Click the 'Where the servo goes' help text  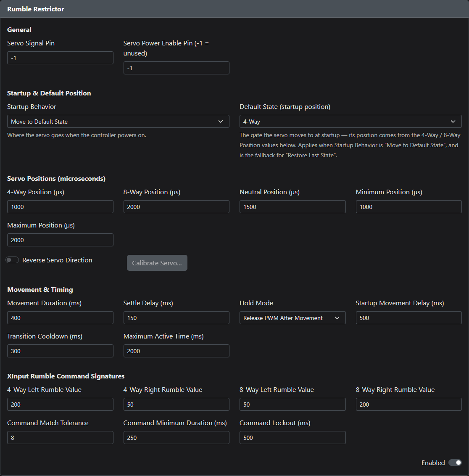pos(76,135)
